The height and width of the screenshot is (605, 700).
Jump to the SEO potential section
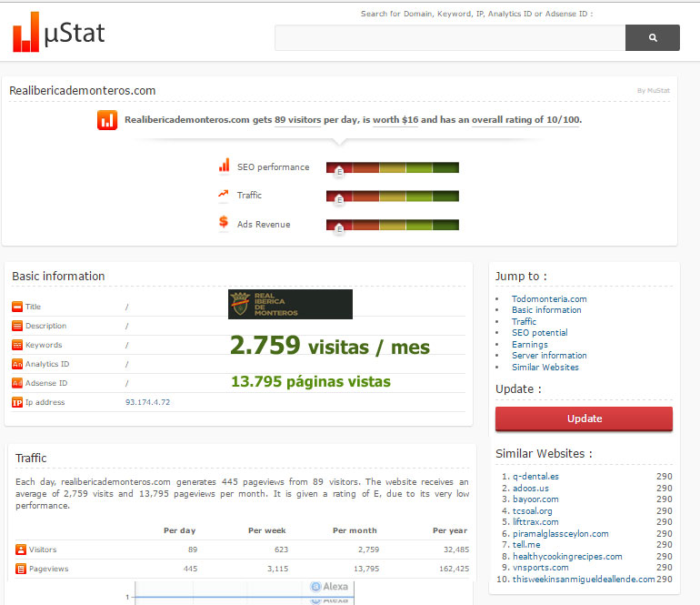539,333
